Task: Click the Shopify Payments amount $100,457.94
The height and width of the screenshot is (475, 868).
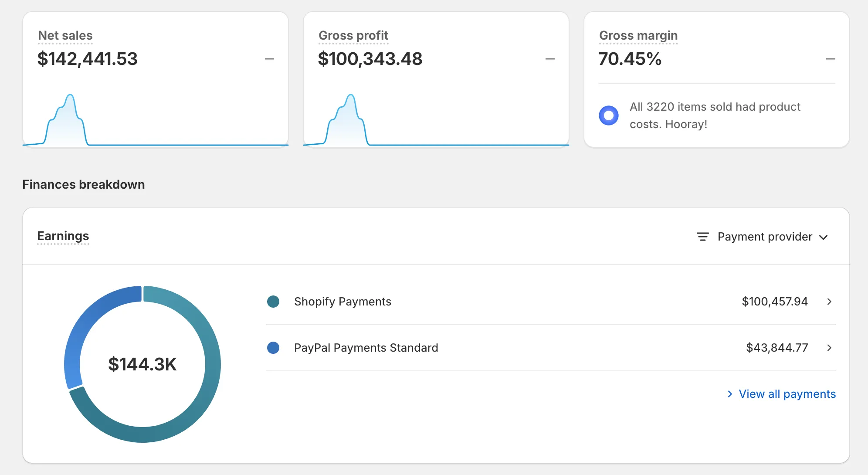Action: click(774, 302)
